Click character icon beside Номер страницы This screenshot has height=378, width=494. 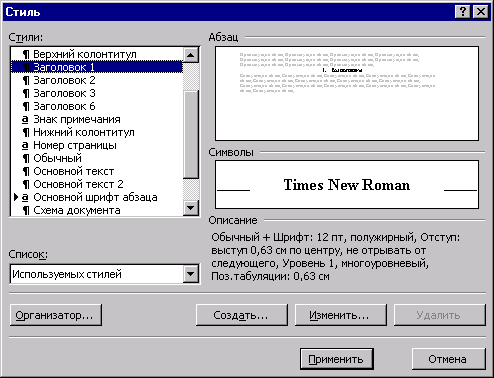25,145
